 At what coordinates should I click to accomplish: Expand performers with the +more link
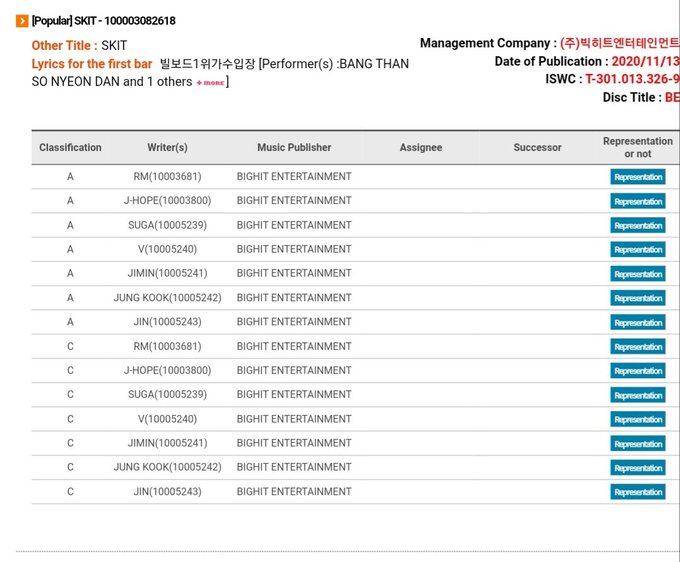(x=210, y=82)
